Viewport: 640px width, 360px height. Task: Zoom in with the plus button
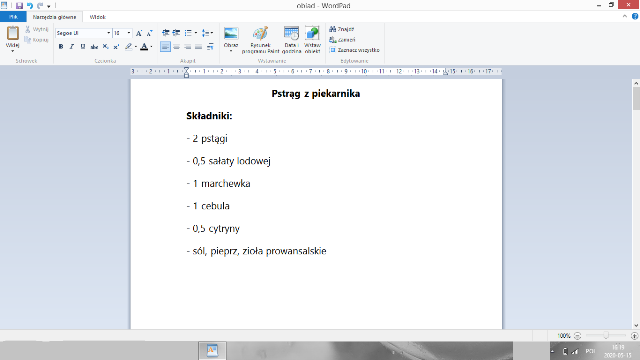click(x=634, y=336)
